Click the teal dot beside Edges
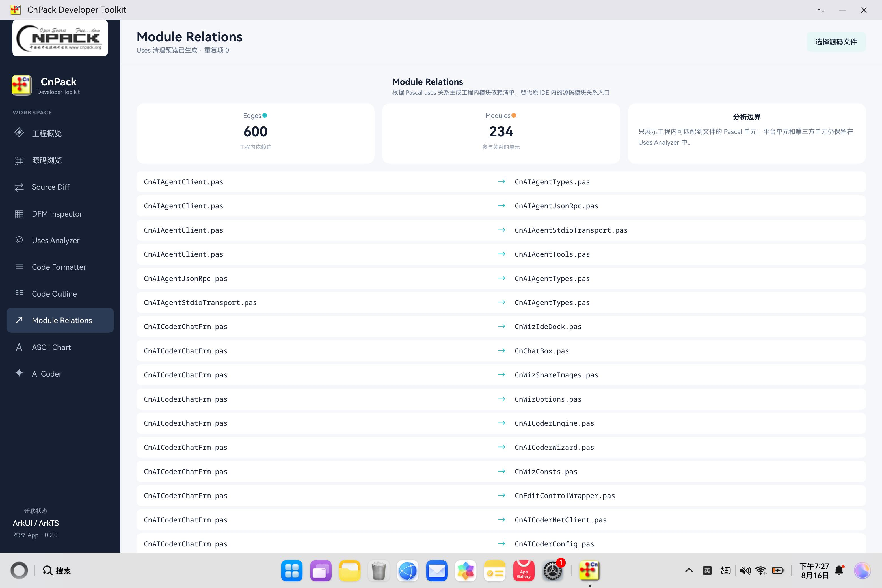The height and width of the screenshot is (588, 882). [x=265, y=116]
